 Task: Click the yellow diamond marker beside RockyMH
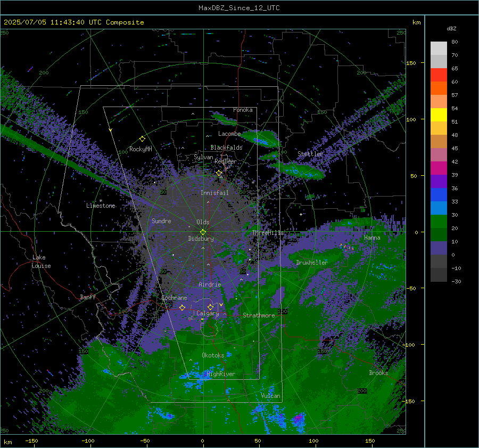pyautogui.click(x=142, y=139)
